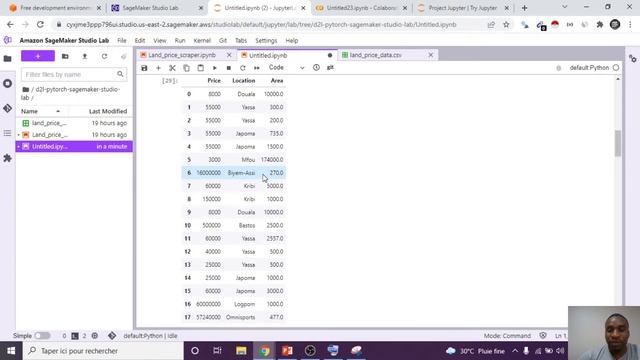Viewport: 640px width, 360px height.
Task: Select the Untitled.ipynb file in browser
Action: (x=74, y=146)
